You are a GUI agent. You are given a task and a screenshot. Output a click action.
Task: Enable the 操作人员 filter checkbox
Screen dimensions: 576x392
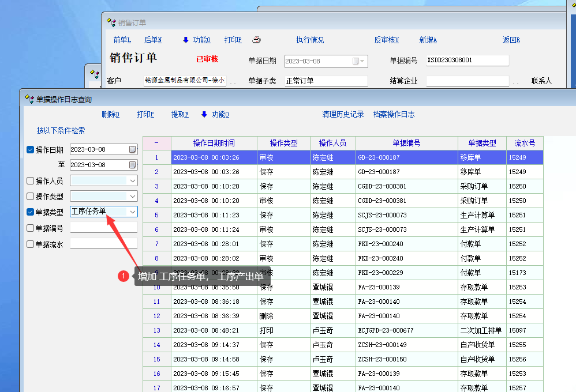coord(31,180)
